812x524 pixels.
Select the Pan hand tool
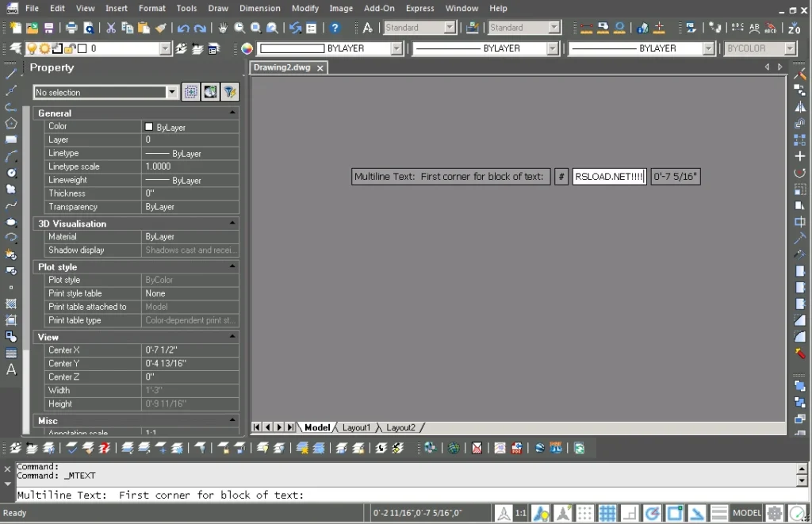click(x=223, y=28)
